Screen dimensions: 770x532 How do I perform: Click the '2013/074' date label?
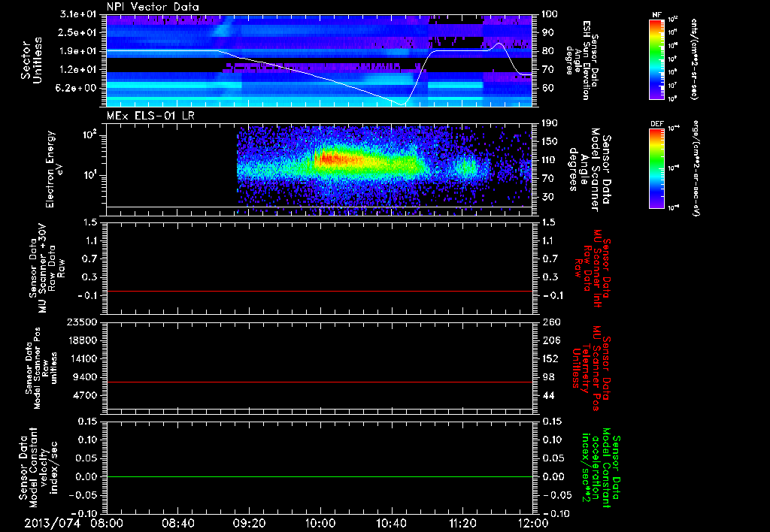click(x=52, y=524)
